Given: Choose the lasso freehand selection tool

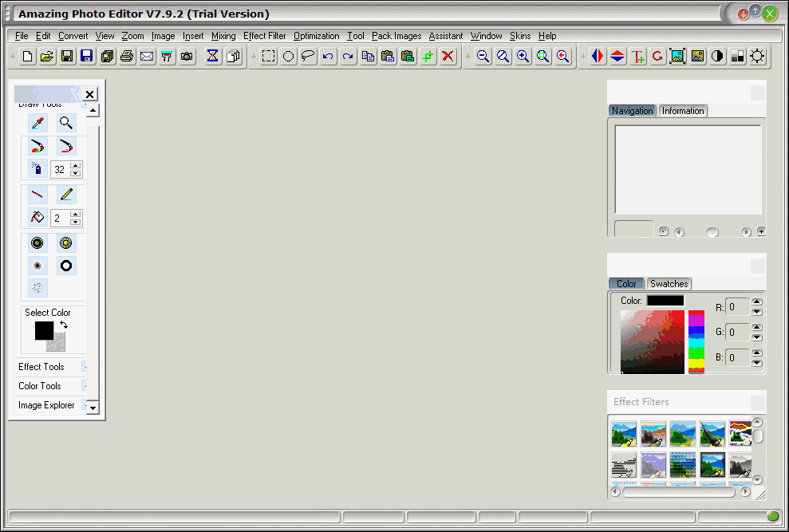Looking at the screenshot, I should [307, 56].
